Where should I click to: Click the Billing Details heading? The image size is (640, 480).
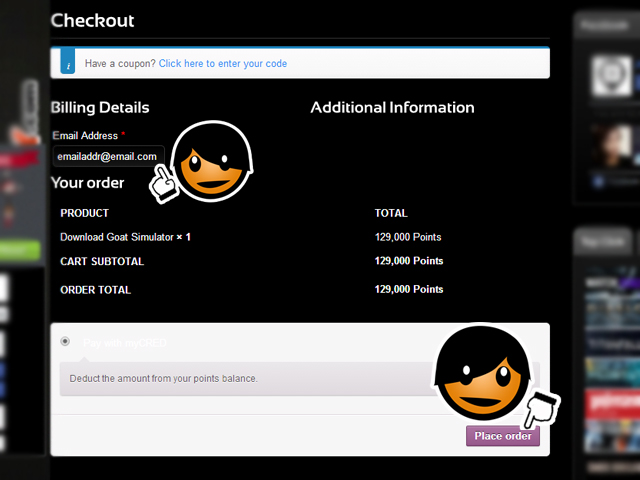pos(100,108)
